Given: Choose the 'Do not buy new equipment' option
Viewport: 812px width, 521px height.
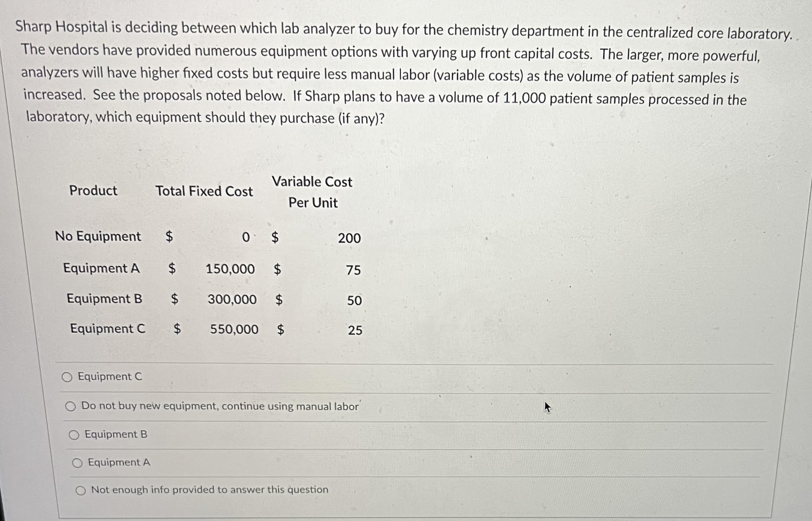Looking at the screenshot, I should (71, 406).
